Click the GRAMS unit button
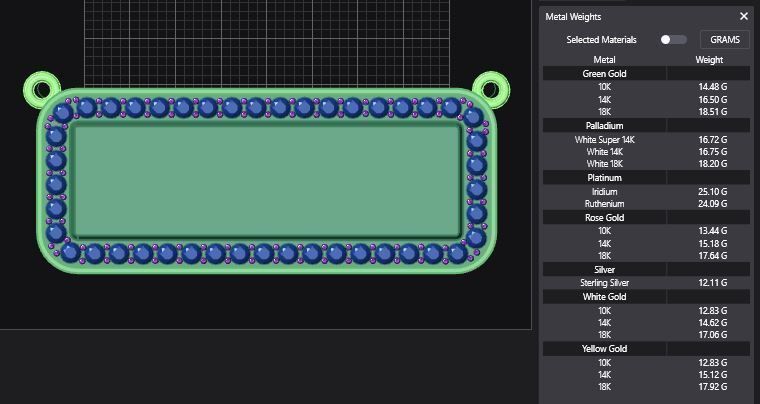The width and height of the screenshot is (760, 404). click(725, 40)
